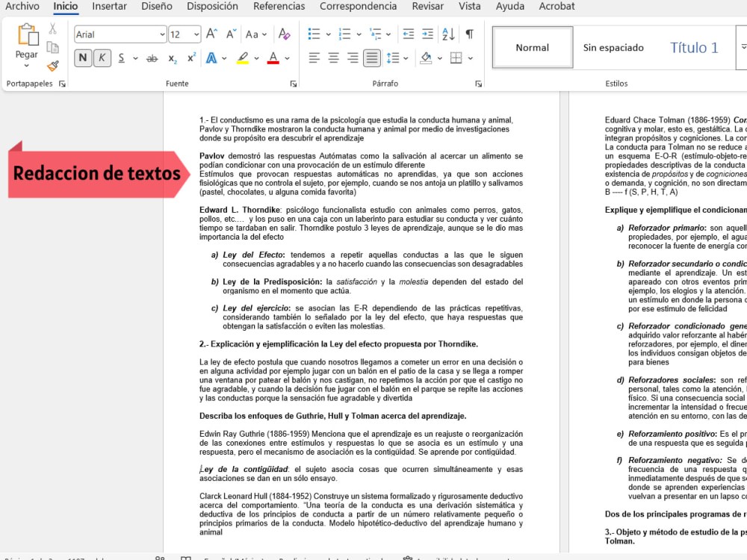Apply superscript formatting
Screen dimensions: 747x560
191,58
